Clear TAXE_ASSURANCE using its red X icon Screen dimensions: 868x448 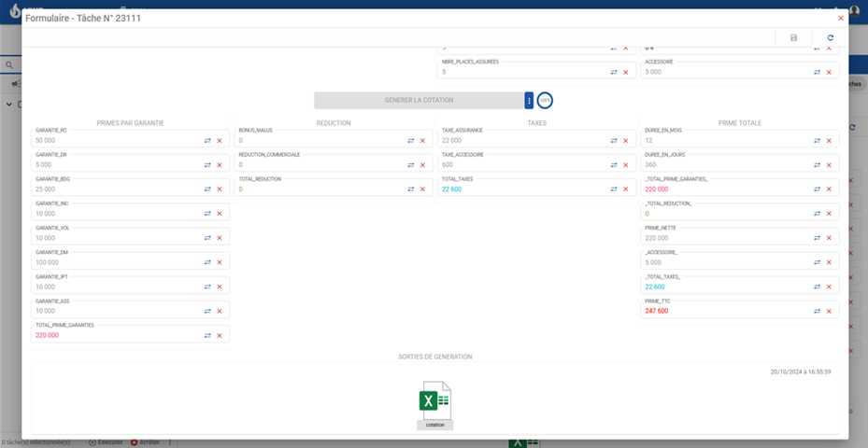(625, 140)
